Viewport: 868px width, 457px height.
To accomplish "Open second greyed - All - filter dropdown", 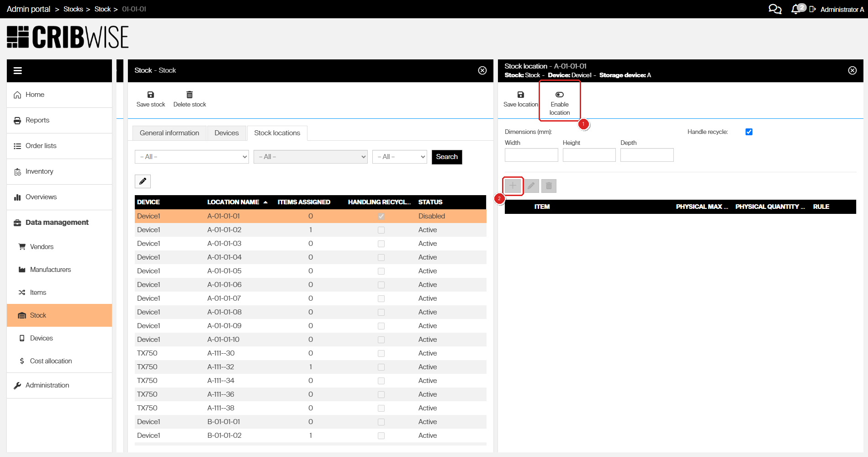I will pos(311,157).
